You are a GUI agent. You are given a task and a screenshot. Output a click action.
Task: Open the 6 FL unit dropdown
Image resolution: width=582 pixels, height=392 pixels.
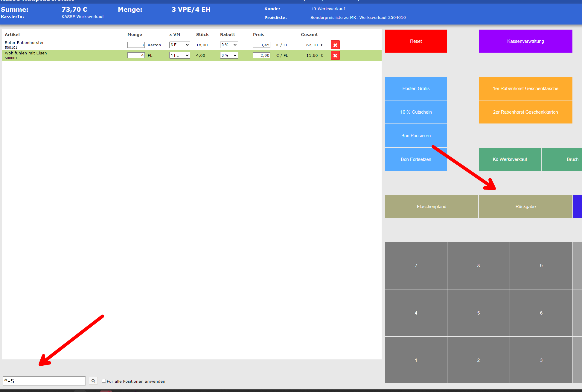point(179,45)
